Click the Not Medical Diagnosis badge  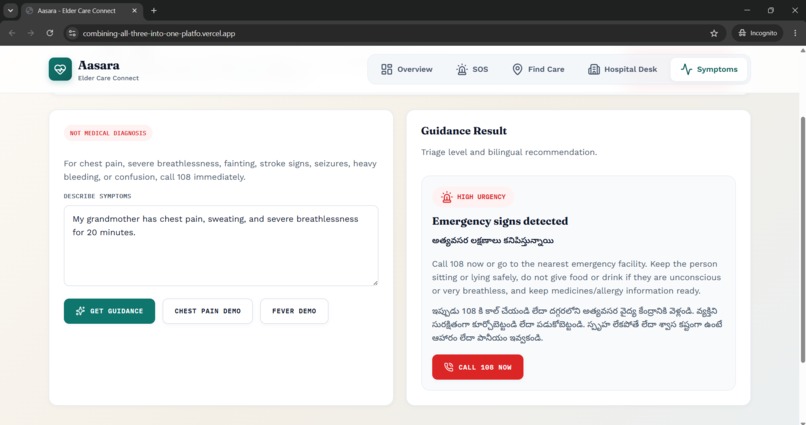pos(108,133)
